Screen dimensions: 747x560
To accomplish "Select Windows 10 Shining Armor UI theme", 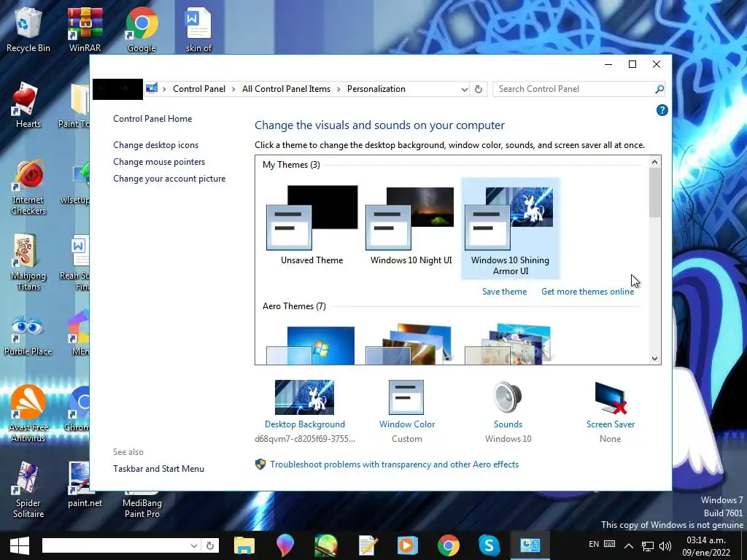I will pos(510,228).
